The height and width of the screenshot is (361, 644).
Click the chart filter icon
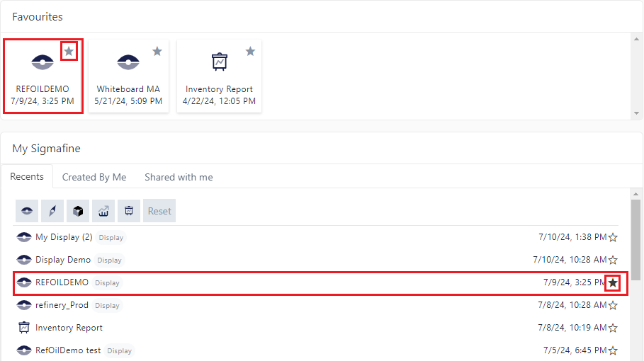pos(103,211)
